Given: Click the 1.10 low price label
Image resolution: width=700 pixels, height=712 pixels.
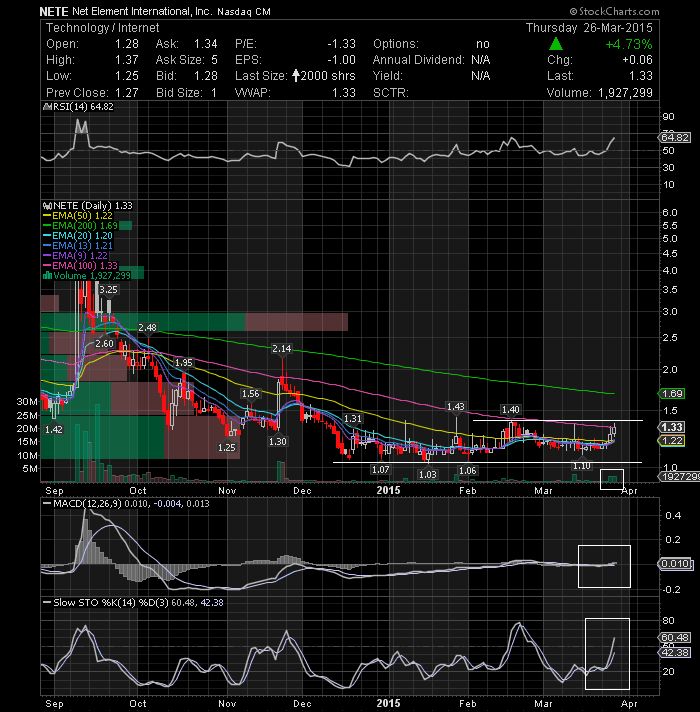Looking at the screenshot, I should 582,466.
